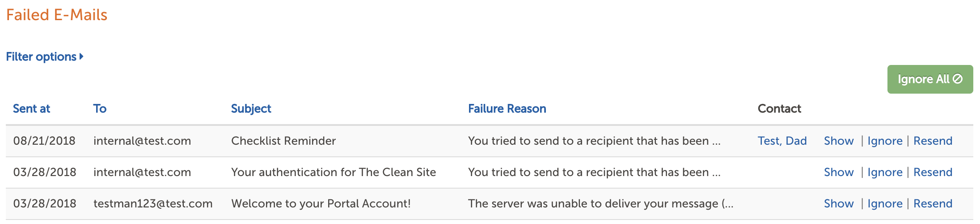This screenshot has width=980, height=224.
Task: Click the Filter options arrow icon
Action: (x=81, y=57)
